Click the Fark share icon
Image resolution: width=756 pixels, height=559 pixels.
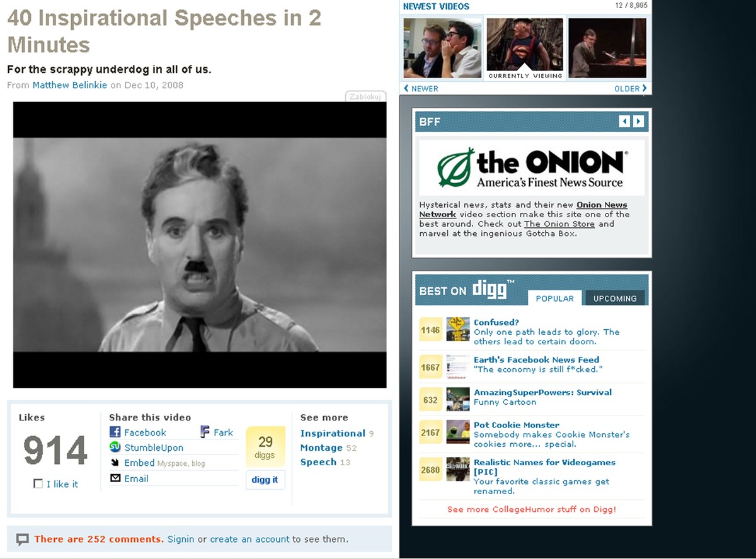(205, 432)
